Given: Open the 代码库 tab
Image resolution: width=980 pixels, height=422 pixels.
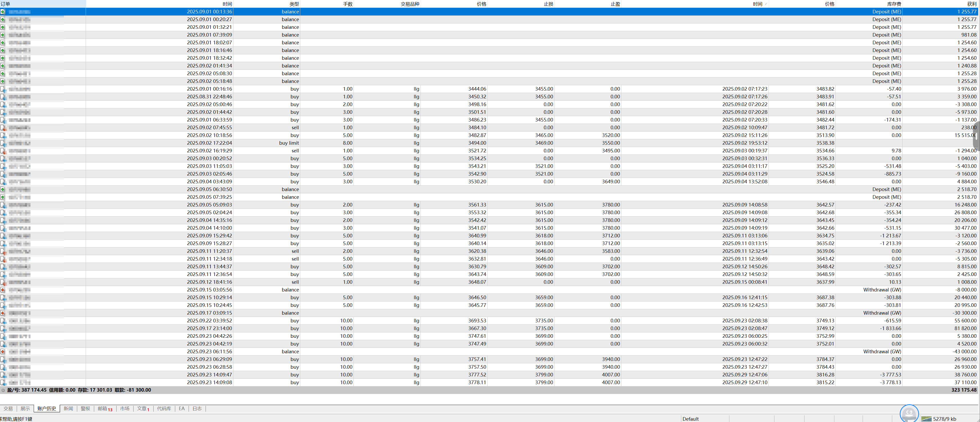Looking at the screenshot, I should (164, 409).
